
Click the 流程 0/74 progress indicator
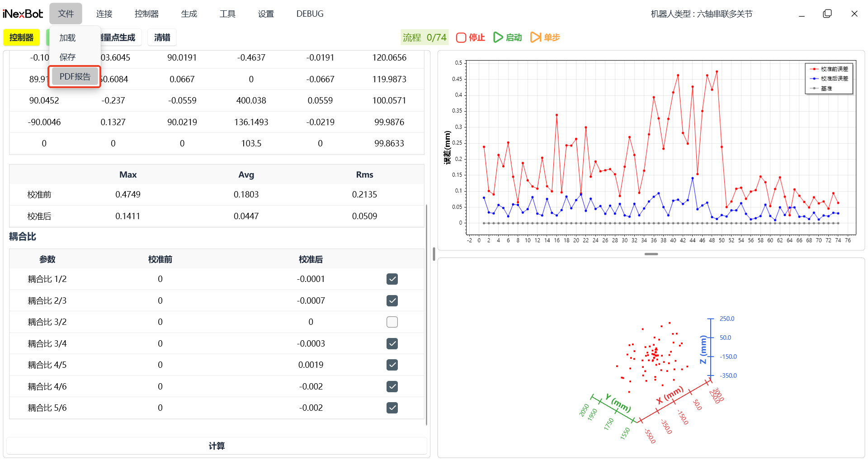pyautogui.click(x=425, y=38)
